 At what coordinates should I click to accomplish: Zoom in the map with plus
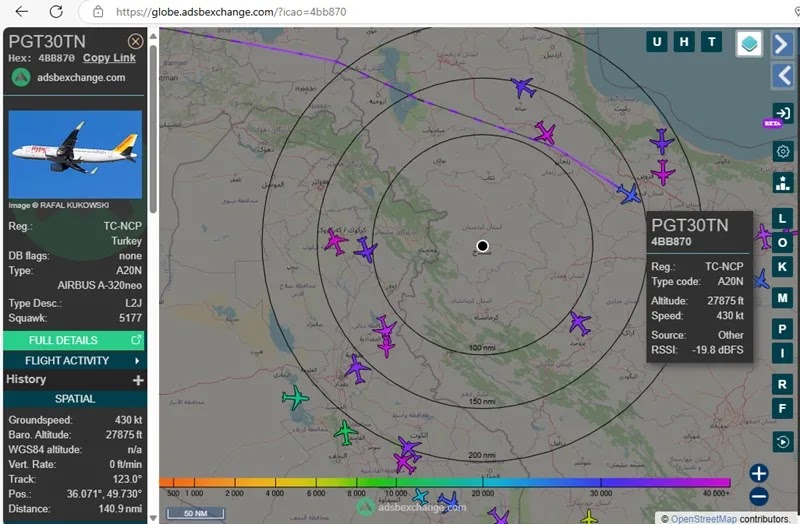(x=758, y=473)
